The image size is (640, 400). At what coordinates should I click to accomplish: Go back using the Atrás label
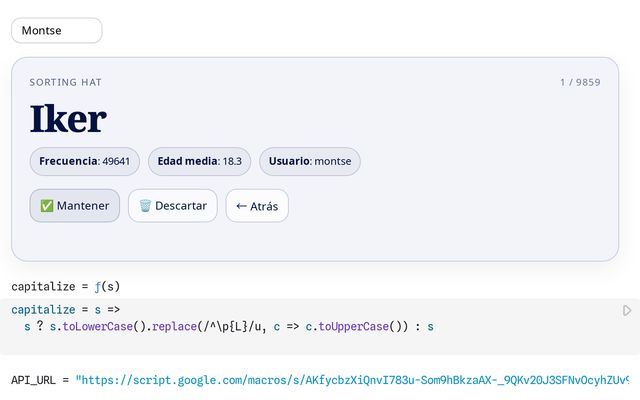[x=265, y=206]
